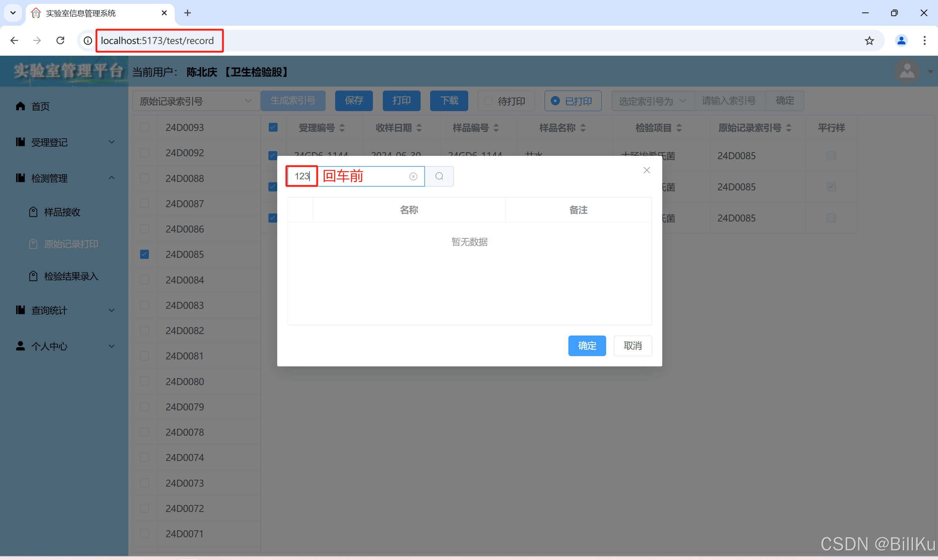Select index row 24D0074
Viewport: 938px width, 560px height.
[196, 457]
